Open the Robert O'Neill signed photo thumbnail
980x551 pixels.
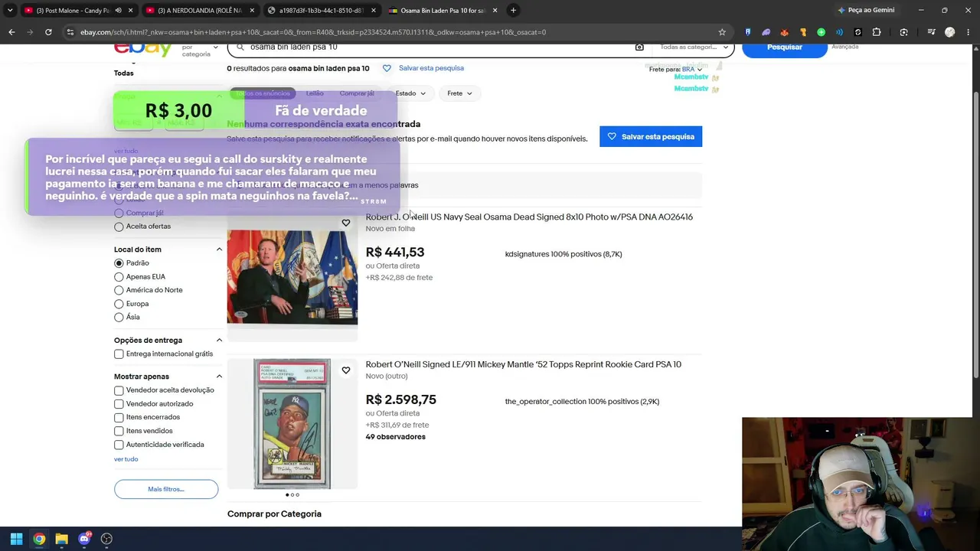(x=292, y=276)
